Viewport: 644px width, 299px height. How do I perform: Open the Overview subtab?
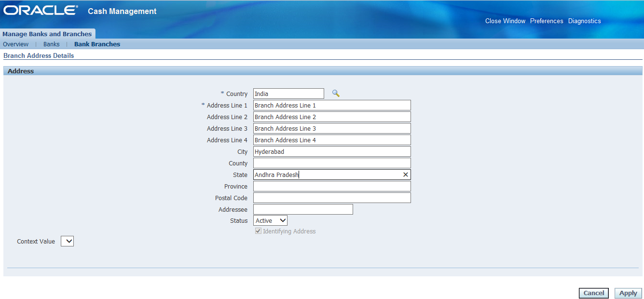click(16, 44)
